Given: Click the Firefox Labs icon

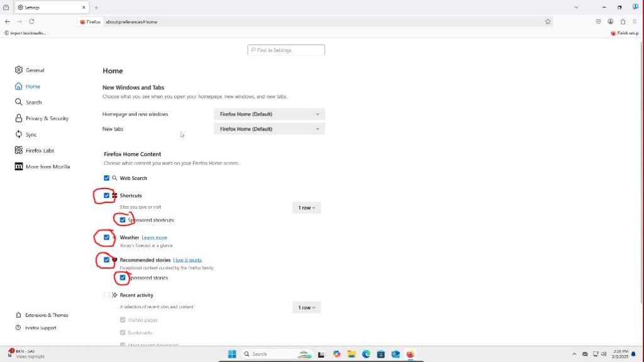Looking at the screenshot, I should [x=18, y=150].
